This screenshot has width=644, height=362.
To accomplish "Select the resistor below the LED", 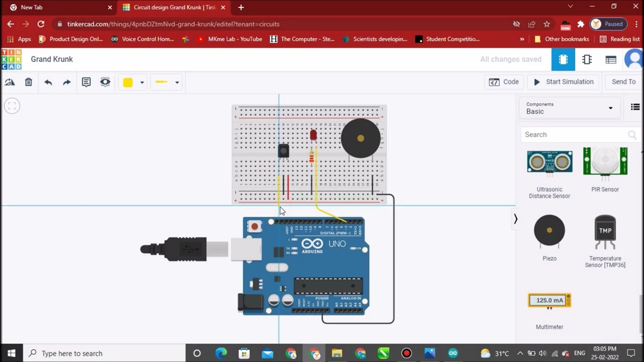I will click(x=311, y=157).
